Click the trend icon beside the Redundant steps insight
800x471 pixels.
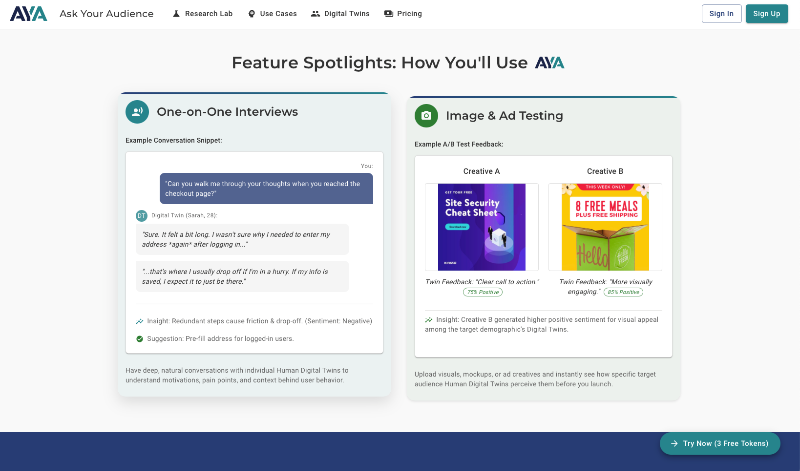(x=139, y=321)
